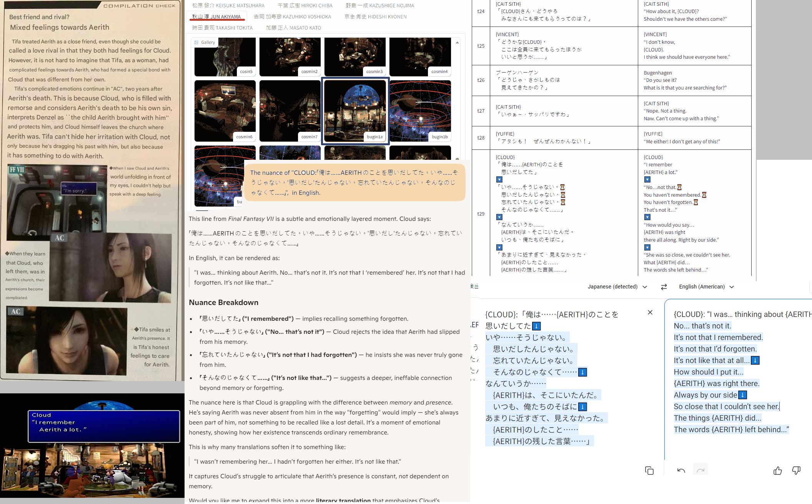Select the cosmin6 gallery thumbnail

click(225, 111)
